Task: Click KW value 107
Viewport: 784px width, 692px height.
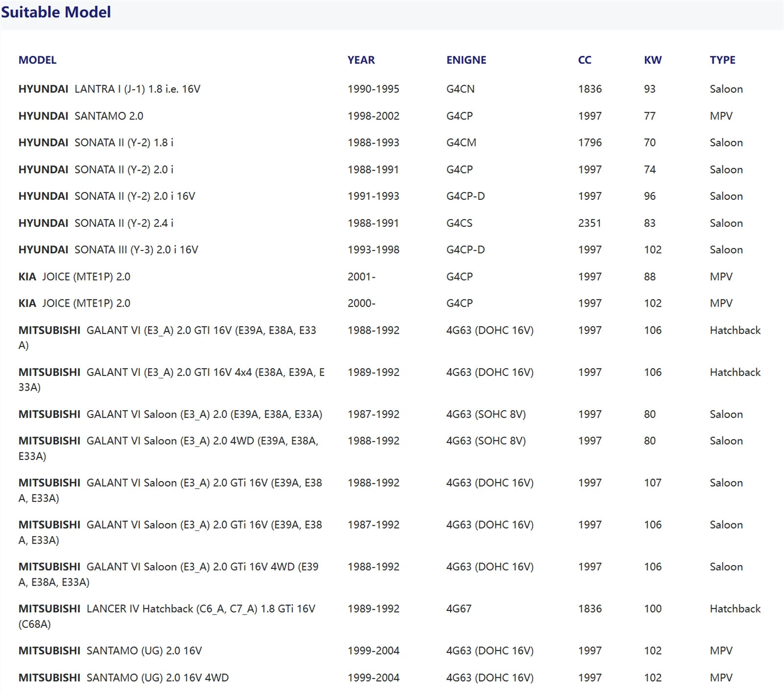Action: 653,483
